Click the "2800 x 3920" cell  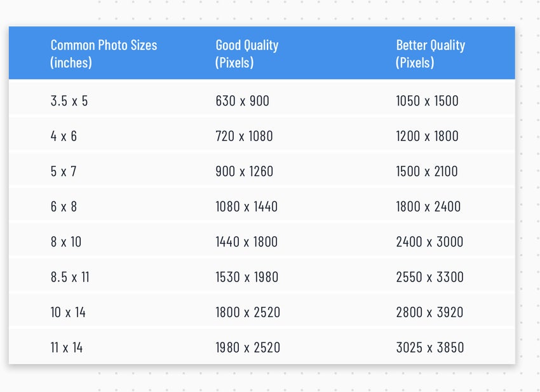pyautogui.click(x=429, y=313)
